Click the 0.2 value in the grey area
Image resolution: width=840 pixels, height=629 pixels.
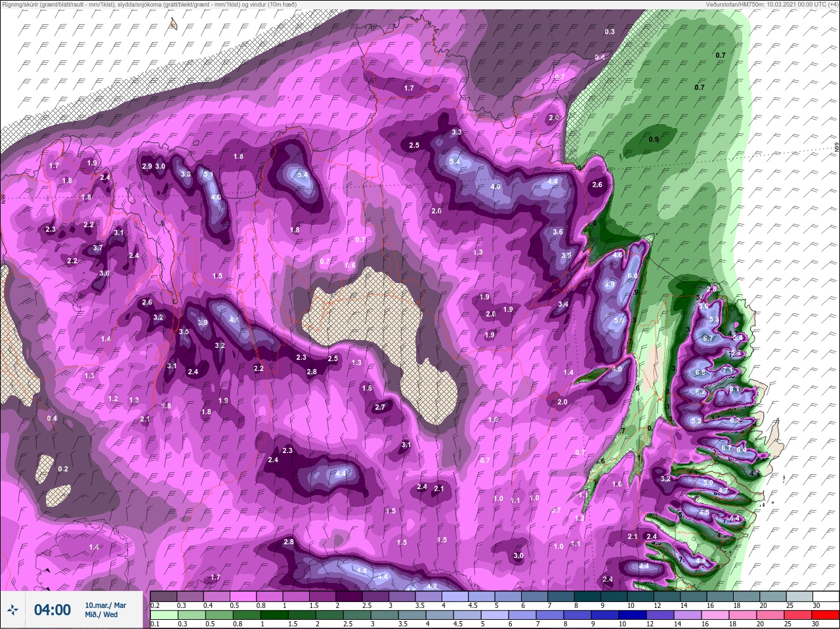point(63,469)
